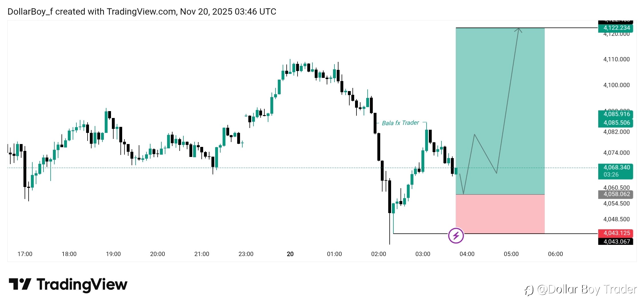The height and width of the screenshot is (307, 644).
Task: Click the bold 20 date marker
Action: [x=290, y=254]
